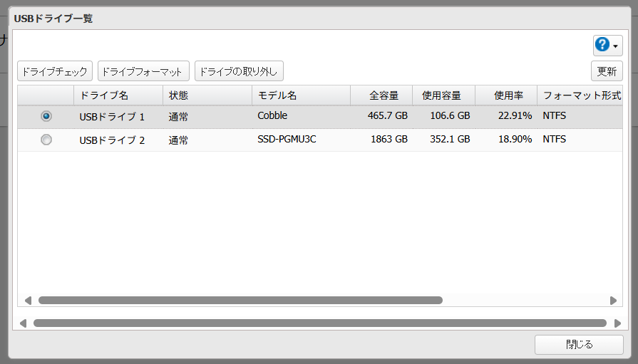Select the USBドライブ 1 radio button
Screen dimensions: 638x364
point(46,116)
